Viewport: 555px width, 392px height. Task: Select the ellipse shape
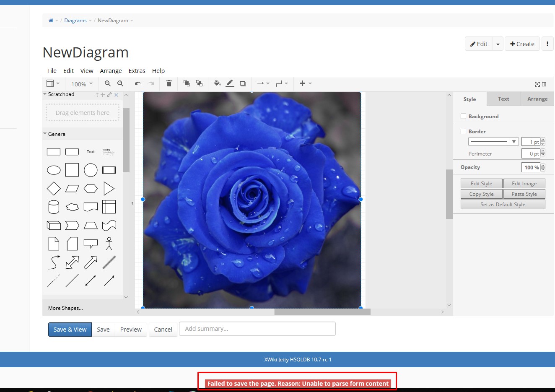click(54, 170)
